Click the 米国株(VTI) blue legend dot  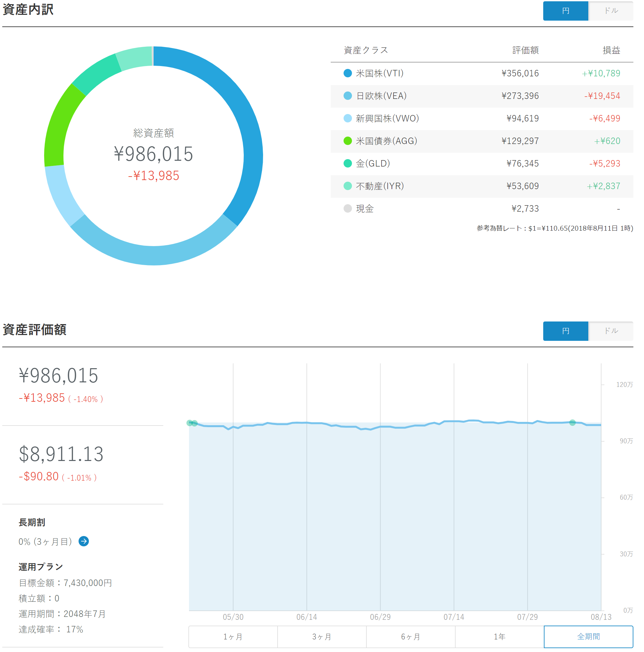tap(347, 73)
